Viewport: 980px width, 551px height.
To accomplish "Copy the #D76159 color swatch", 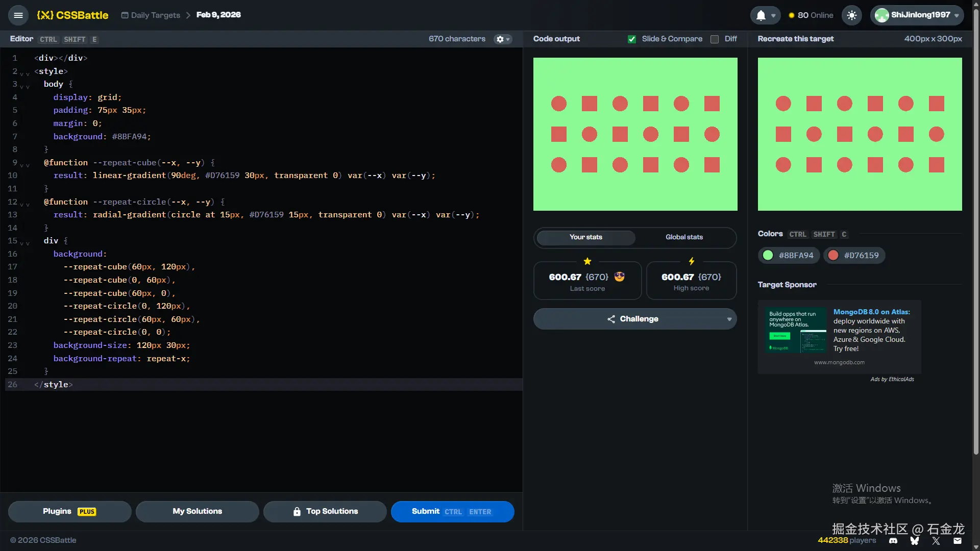I will [854, 255].
